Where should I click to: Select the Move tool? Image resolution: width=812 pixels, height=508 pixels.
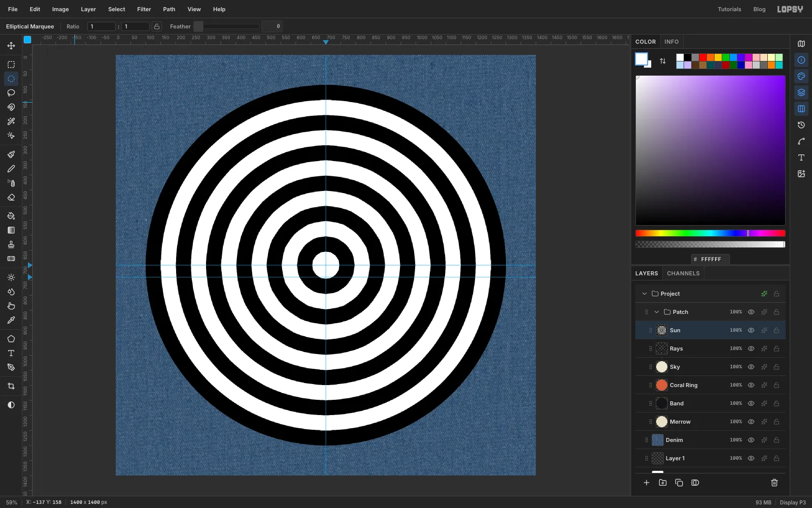click(x=11, y=46)
